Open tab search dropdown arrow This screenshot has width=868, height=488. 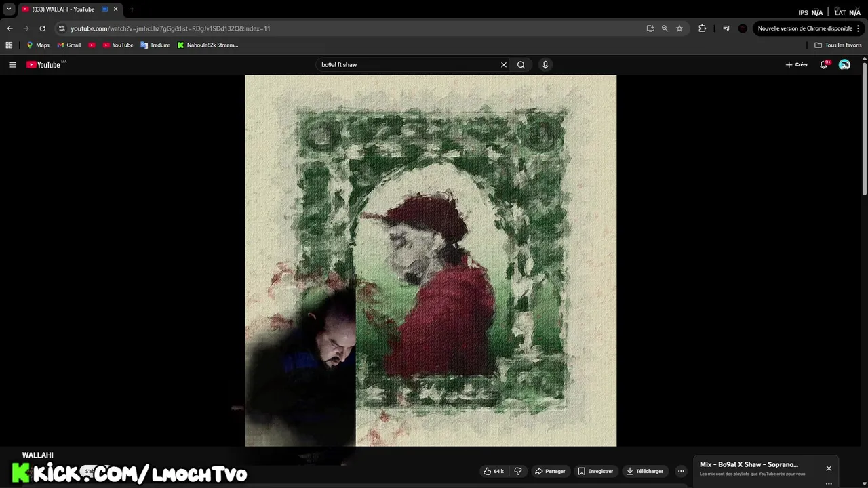tap(9, 9)
